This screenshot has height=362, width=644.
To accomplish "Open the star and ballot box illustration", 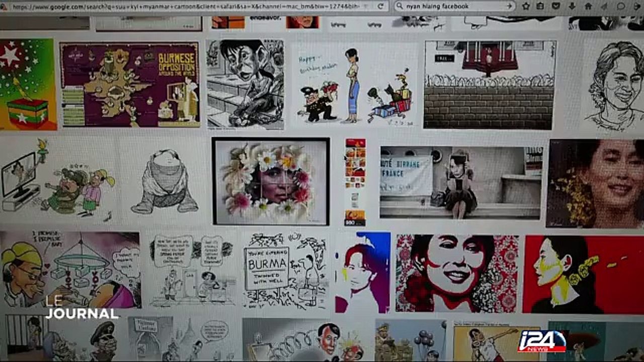I will (x=28, y=83).
